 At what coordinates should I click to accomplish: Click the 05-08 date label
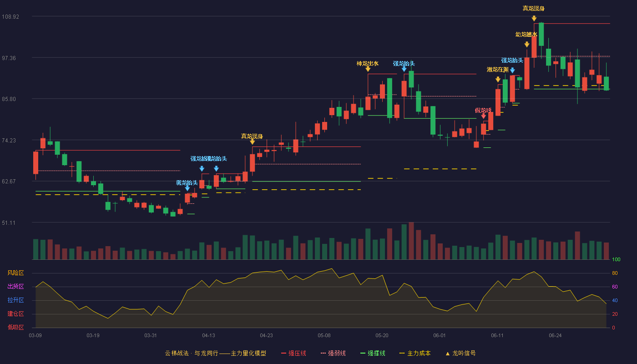click(324, 335)
